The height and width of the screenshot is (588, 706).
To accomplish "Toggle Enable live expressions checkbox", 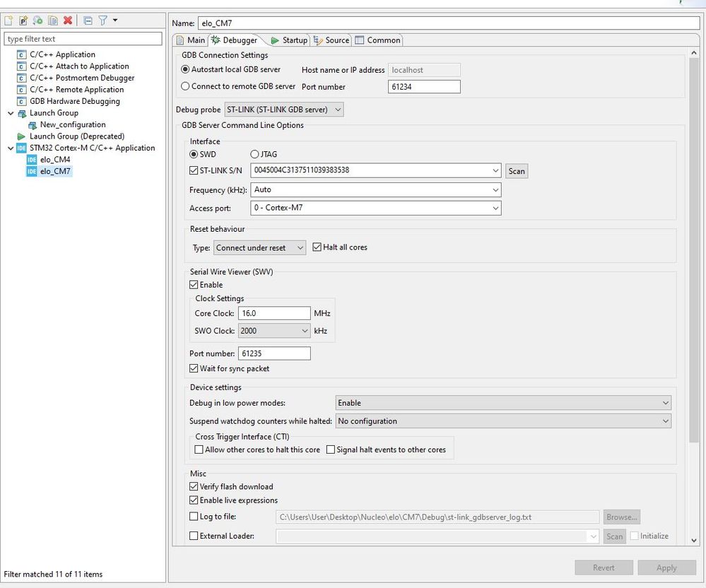I will (x=194, y=500).
